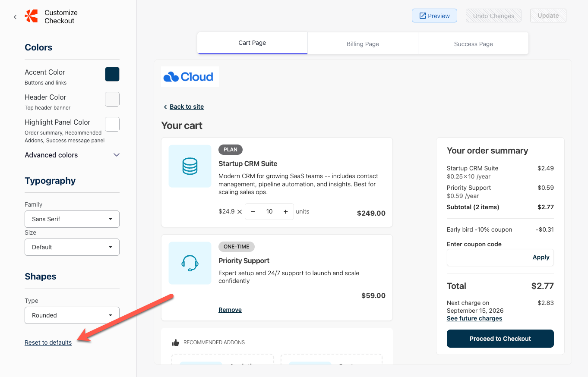Open the Shapes Type dropdown

pos(72,315)
